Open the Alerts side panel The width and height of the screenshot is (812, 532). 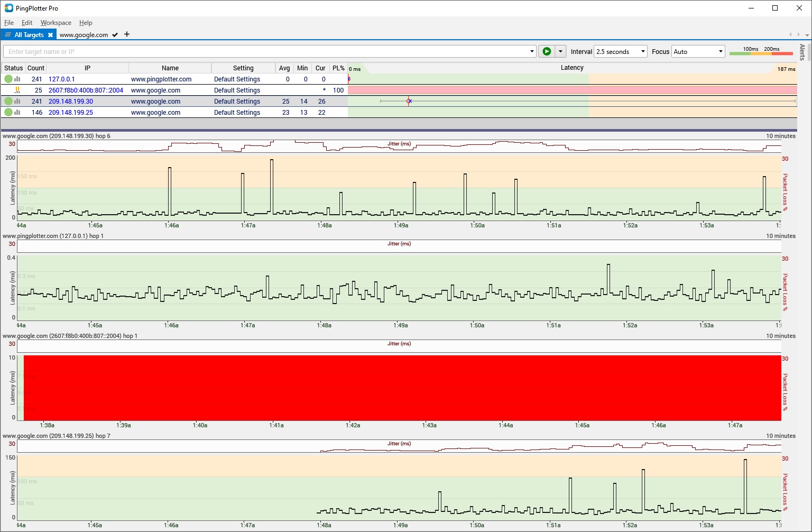tap(802, 52)
